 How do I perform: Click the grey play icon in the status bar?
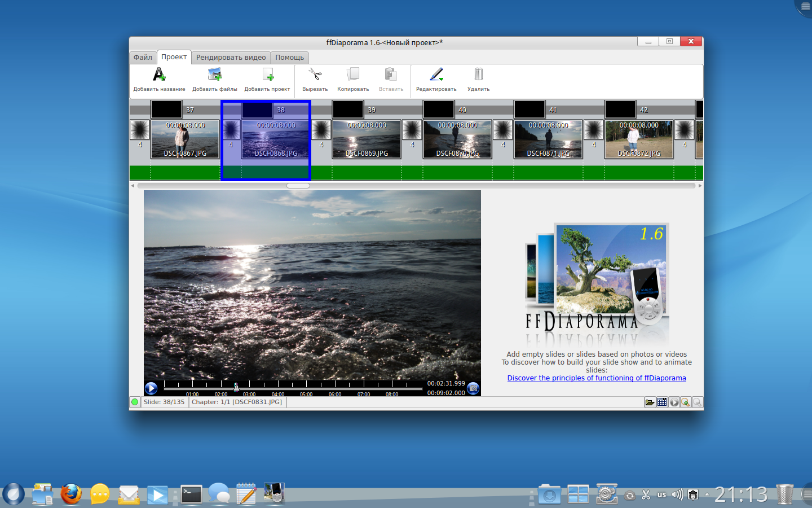(x=674, y=402)
